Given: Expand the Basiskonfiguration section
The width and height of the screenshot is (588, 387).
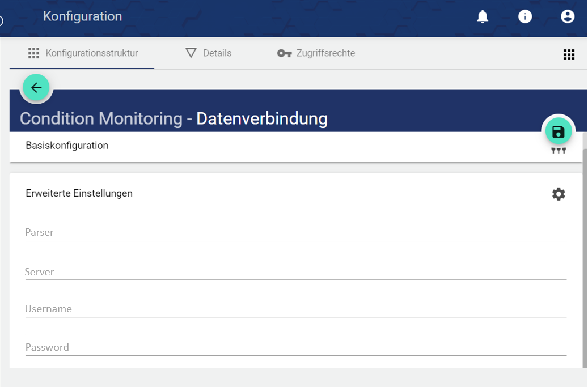Looking at the screenshot, I should [67, 146].
